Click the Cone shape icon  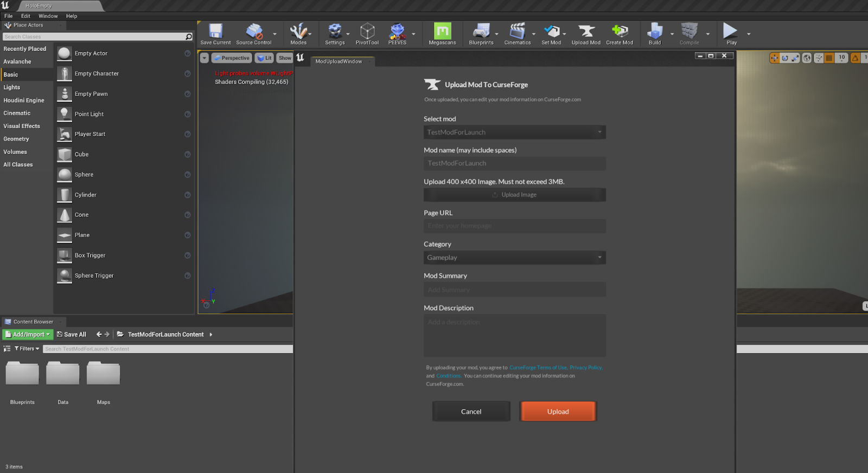click(65, 215)
